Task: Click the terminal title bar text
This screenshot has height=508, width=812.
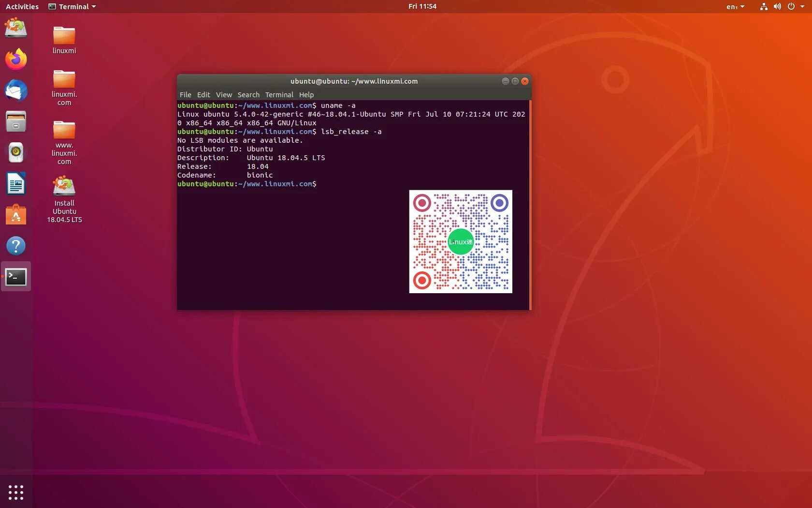Action: point(354,81)
